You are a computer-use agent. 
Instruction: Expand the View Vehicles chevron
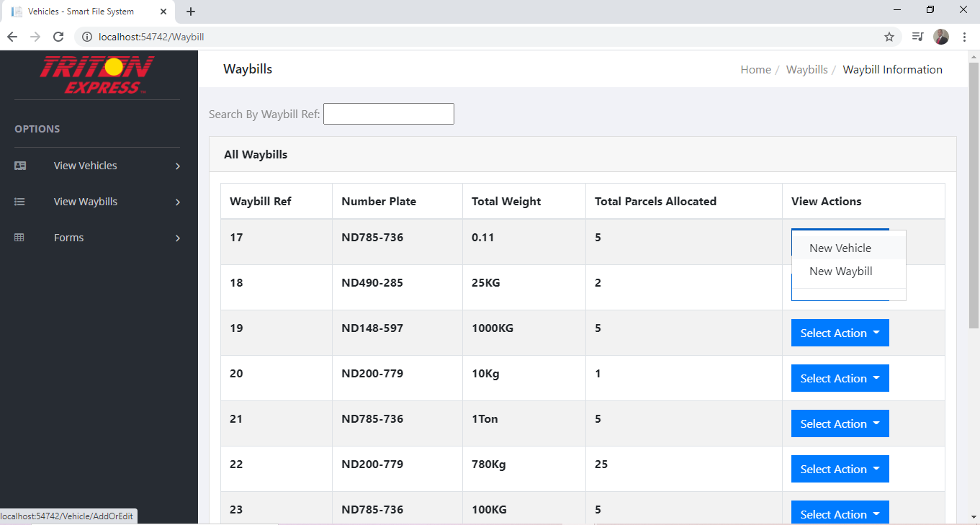point(178,166)
